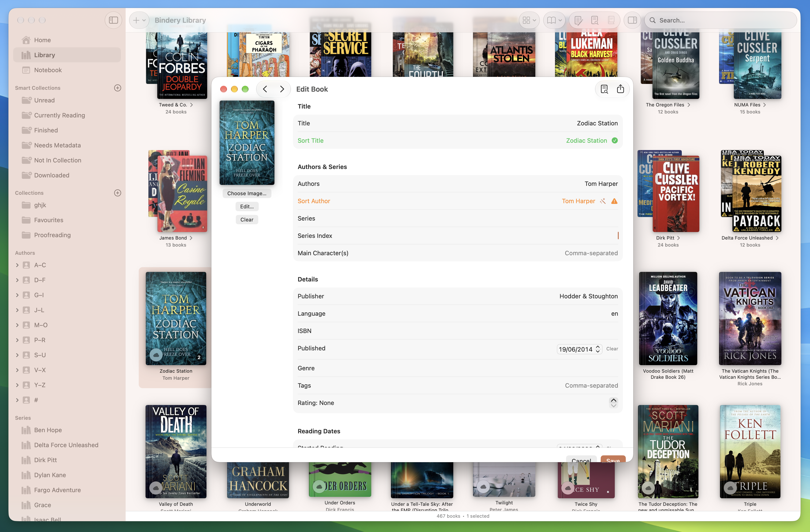
Task: Select Library in the sidebar
Action: 67,55
